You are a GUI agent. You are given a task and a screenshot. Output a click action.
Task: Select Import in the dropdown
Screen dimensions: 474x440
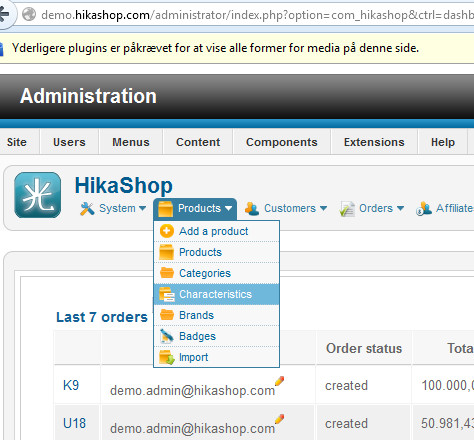coord(216,357)
